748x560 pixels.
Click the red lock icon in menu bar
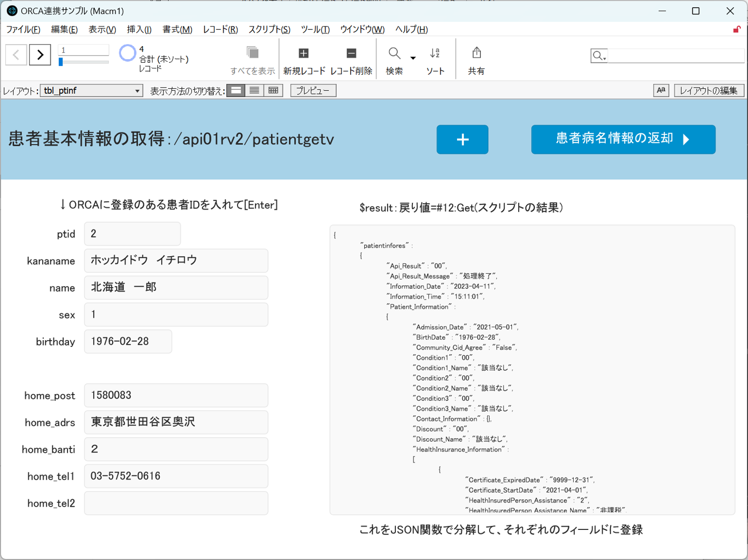737,29
